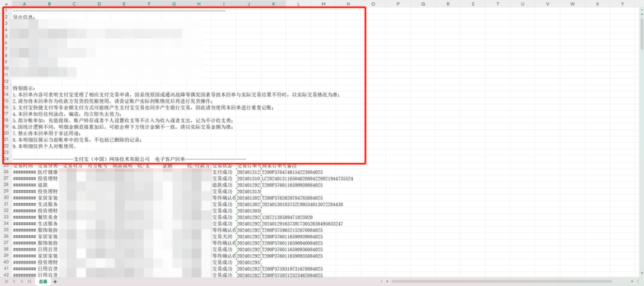The image size is (644, 286).
Task: Select column Y header
Action: tap(622, 4)
